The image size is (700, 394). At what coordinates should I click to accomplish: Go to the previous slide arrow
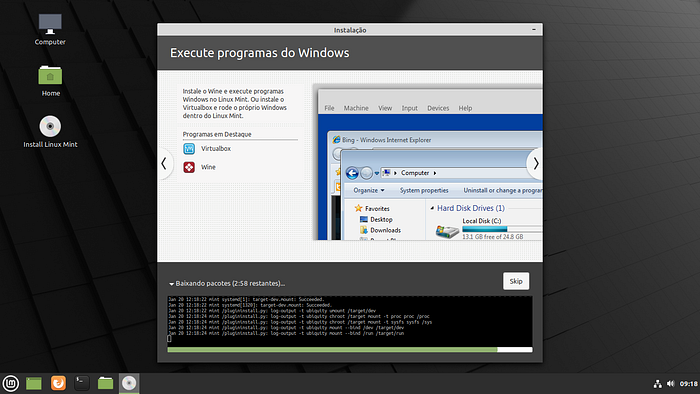point(164,164)
